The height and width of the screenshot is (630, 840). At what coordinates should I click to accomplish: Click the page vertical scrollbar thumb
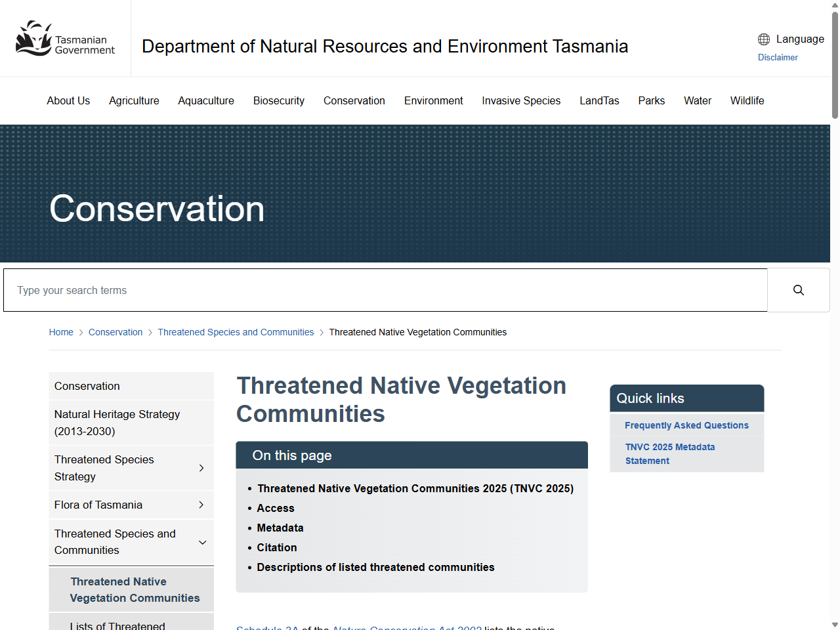click(x=835, y=64)
